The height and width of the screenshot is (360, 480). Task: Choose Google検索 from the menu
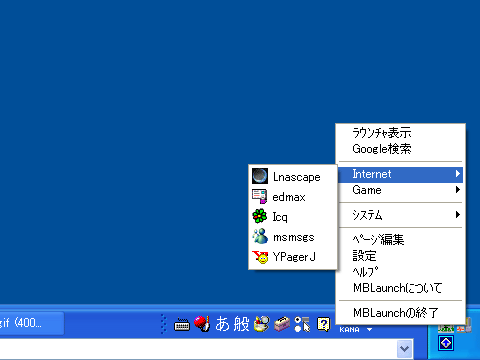click(400, 149)
